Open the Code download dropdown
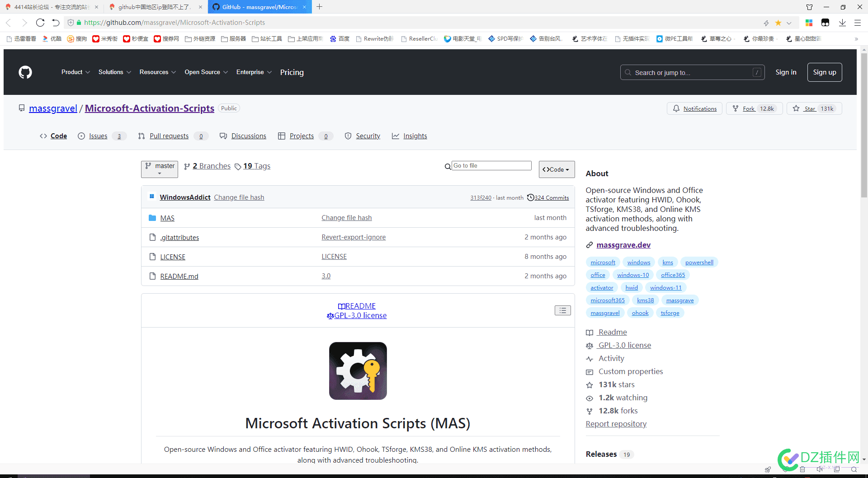The image size is (868, 478). [557, 169]
